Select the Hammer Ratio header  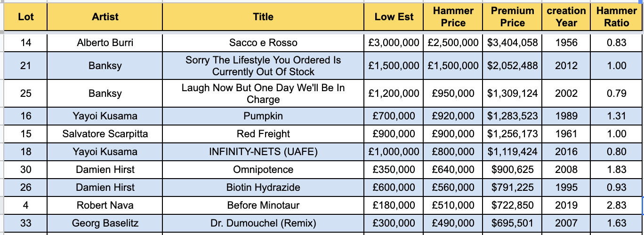point(617,17)
